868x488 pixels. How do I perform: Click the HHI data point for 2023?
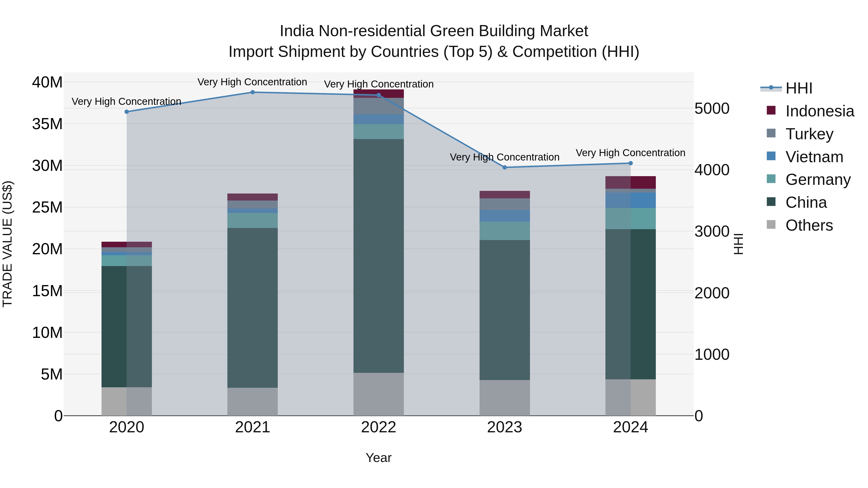point(504,167)
